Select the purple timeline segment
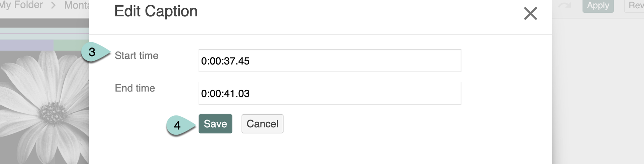Screen dimensions: 644x164 pos(26,45)
